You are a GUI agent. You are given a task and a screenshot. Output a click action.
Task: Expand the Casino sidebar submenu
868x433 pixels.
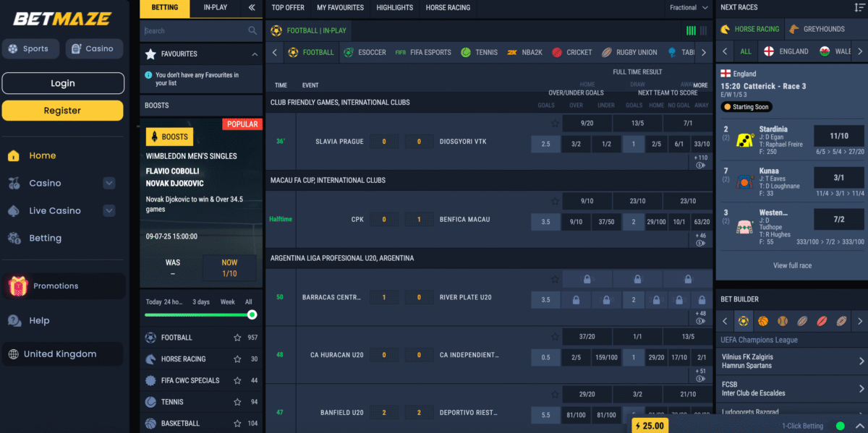(x=109, y=184)
